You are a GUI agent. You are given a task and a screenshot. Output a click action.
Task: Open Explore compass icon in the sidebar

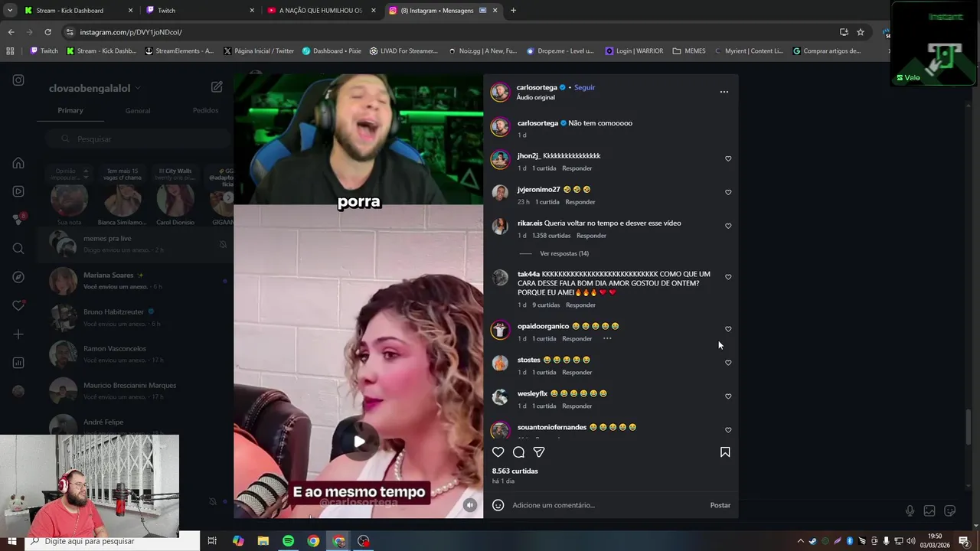[18, 277]
